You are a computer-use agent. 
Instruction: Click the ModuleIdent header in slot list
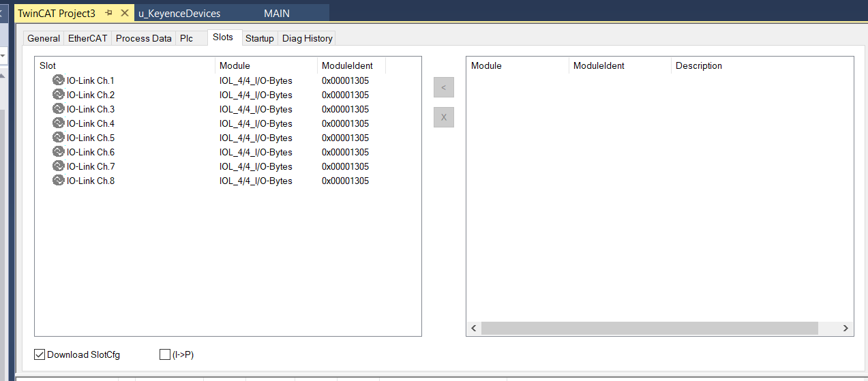(351, 65)
